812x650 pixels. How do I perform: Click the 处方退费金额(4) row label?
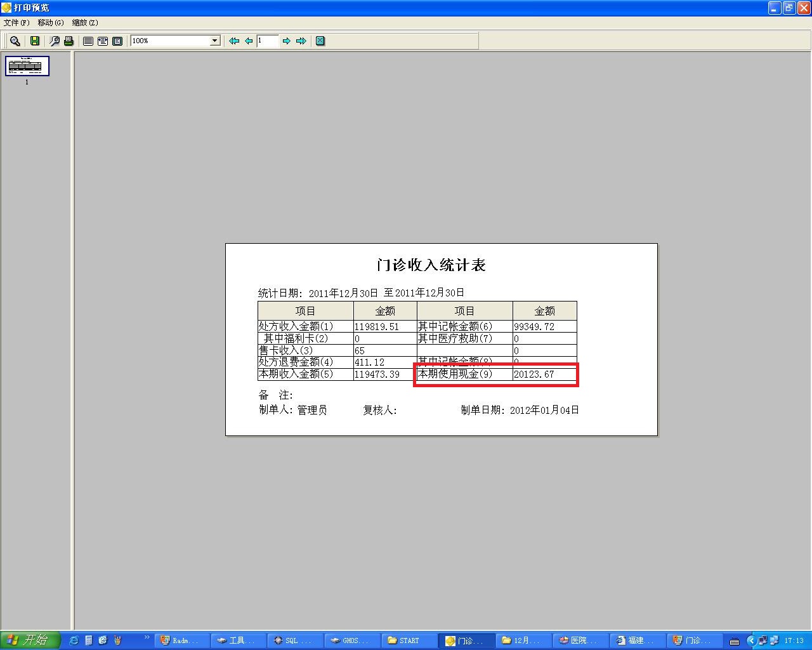coord(296,362)
